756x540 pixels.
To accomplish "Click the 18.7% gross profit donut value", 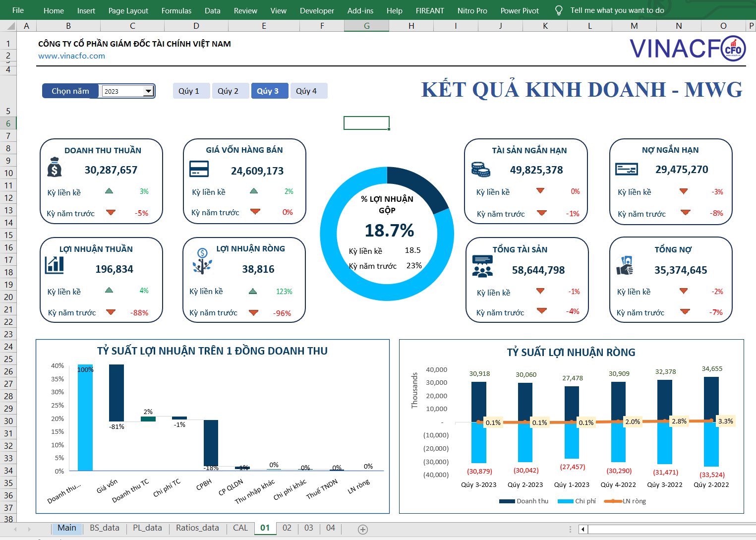I will click(x=389, y=231).
